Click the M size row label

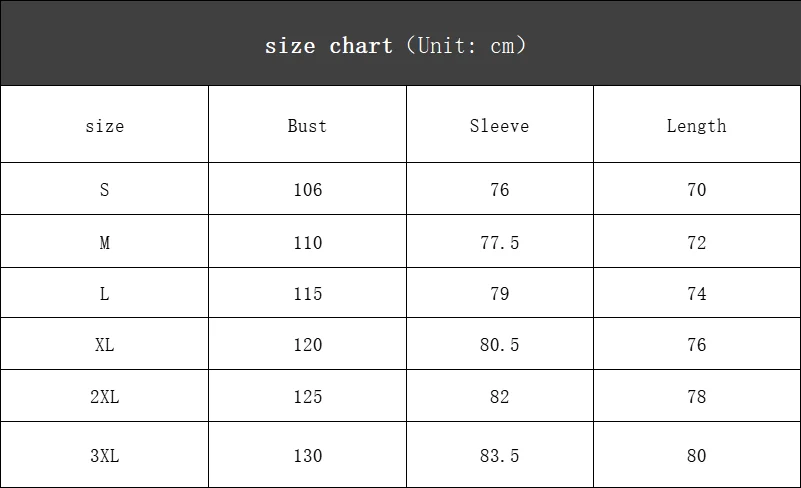tap(105, 242)
